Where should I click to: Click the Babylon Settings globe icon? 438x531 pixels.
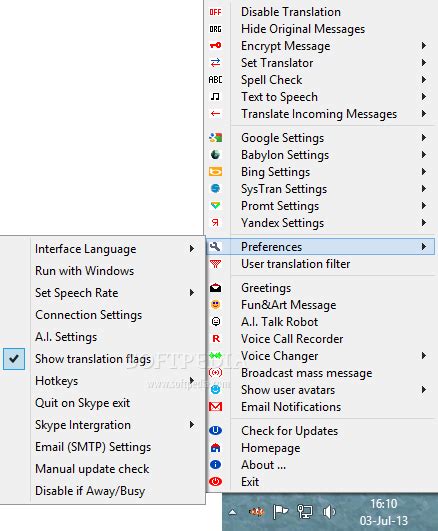point(215,154)
